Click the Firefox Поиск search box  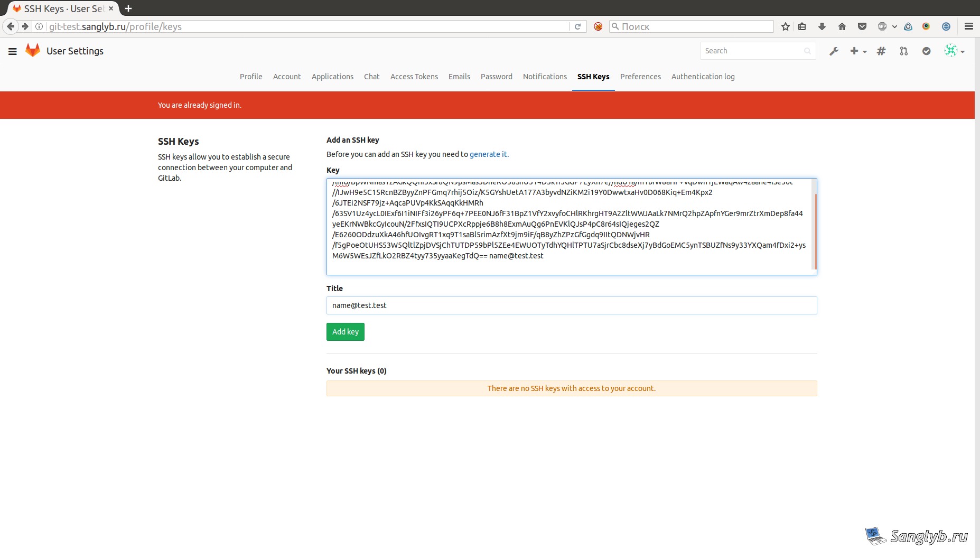[x=692, y=26]
